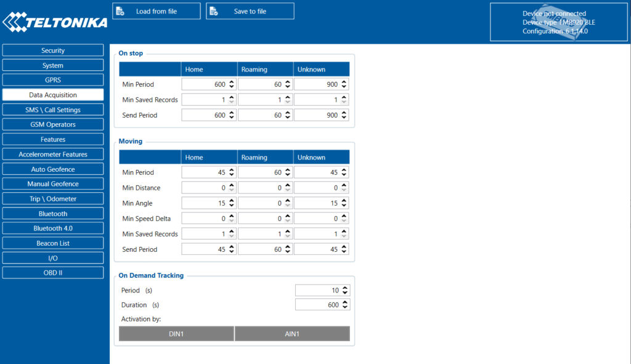Decrease Moving Roaming Min Period stepper
The width and height of the screenshot is (631, 364).
(288, 174)
